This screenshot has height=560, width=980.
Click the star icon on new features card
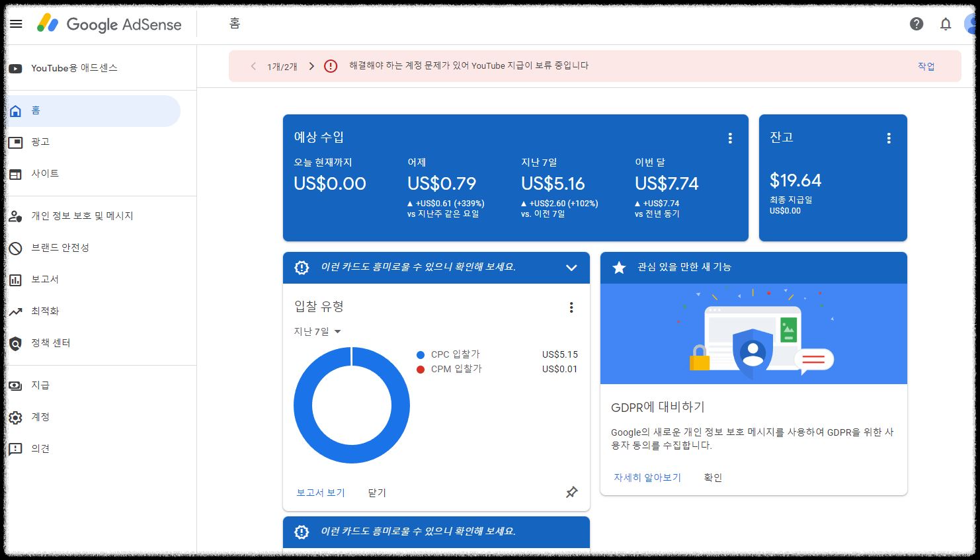point(619,267)
